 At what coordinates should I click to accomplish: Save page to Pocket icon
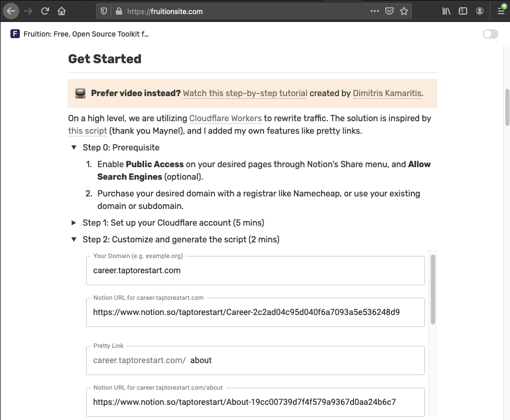coord(389,11)
